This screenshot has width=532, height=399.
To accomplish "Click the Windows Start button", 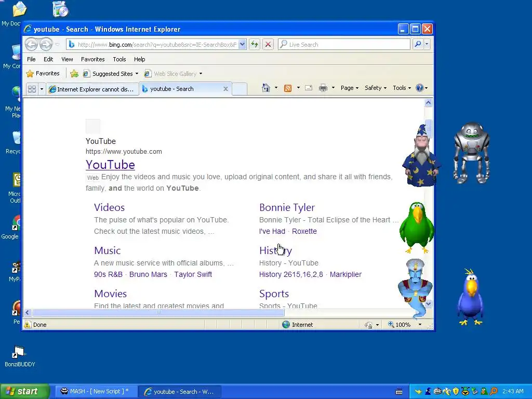I will [x=24, y=391].
